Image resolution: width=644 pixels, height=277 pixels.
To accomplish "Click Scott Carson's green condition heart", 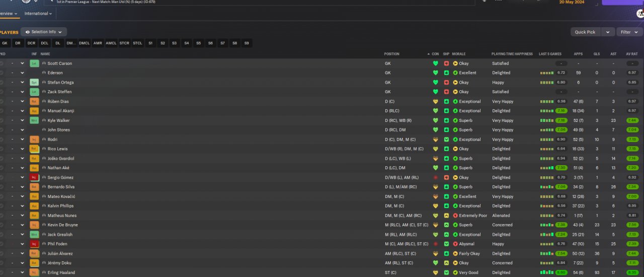I will pos(436,63).
